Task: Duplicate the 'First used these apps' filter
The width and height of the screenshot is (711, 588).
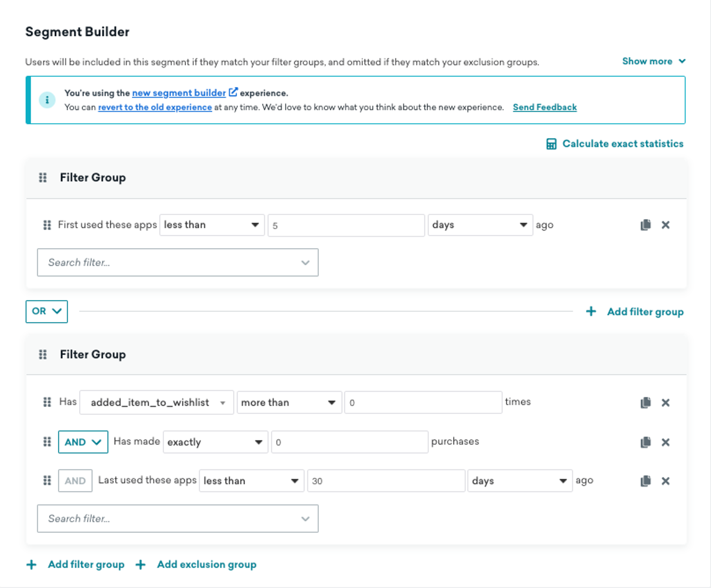Action: (645, 225)
